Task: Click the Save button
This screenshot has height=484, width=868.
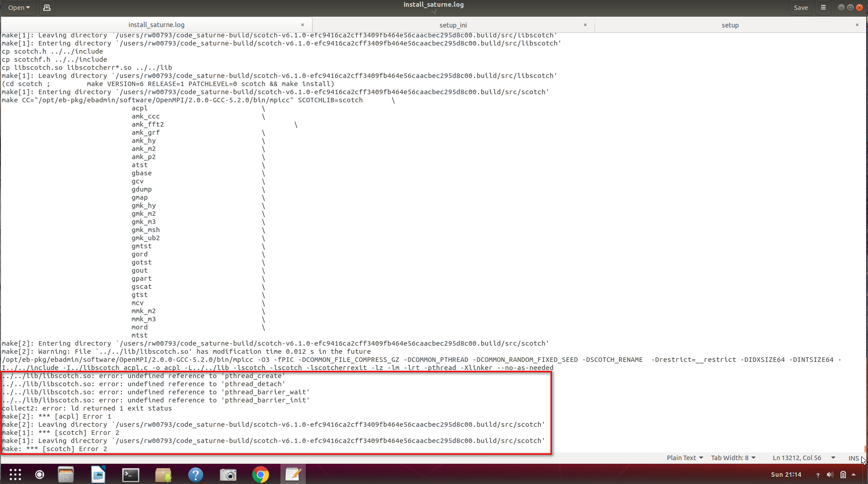Action: click(800, 8)
